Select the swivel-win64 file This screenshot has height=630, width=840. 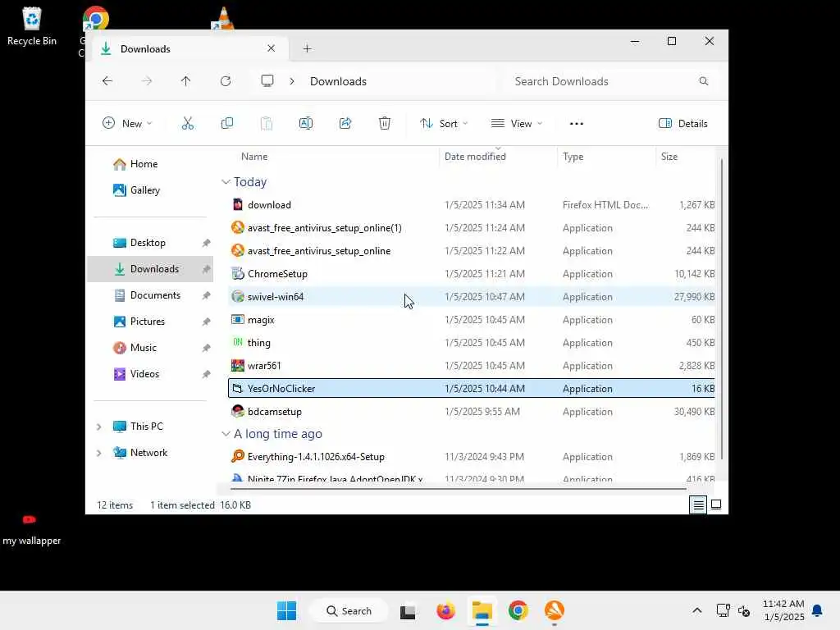click(x=472, y=297)
